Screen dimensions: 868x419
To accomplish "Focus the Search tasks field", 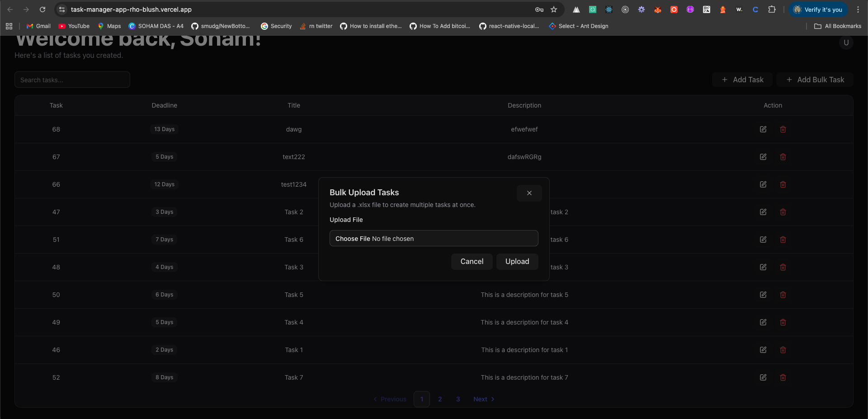I will [72, 80].
